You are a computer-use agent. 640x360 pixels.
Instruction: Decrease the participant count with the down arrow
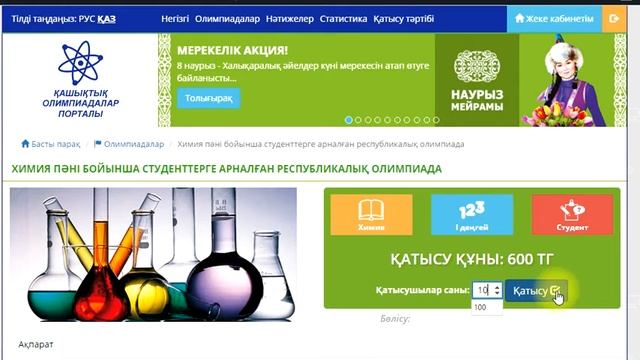click(497, 293)
